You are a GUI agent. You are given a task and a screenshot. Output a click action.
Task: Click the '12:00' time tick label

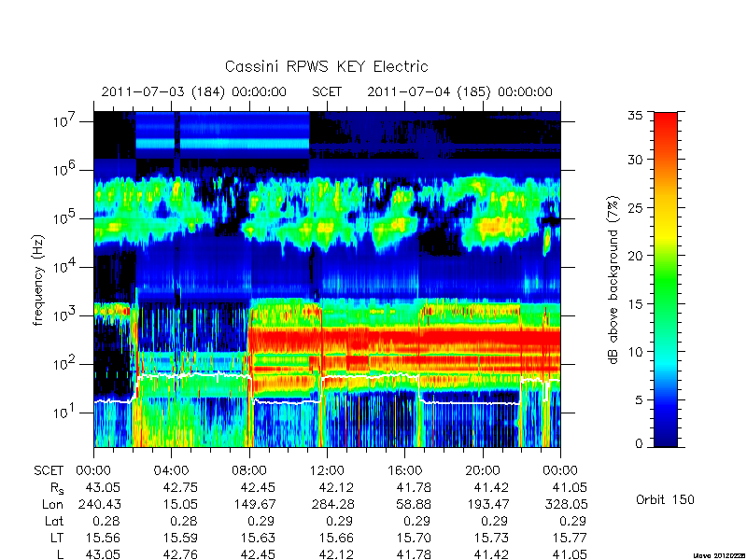tap(327, 471)
